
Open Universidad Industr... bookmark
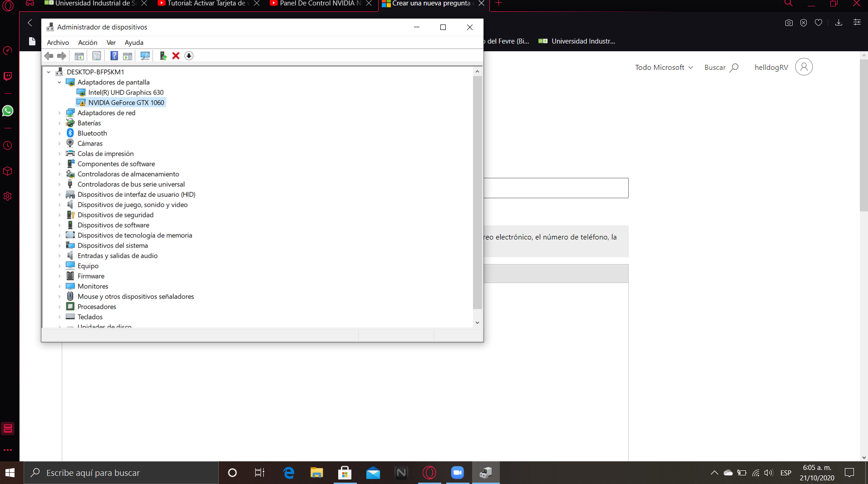pyautogui.click(x=577, y=41)
